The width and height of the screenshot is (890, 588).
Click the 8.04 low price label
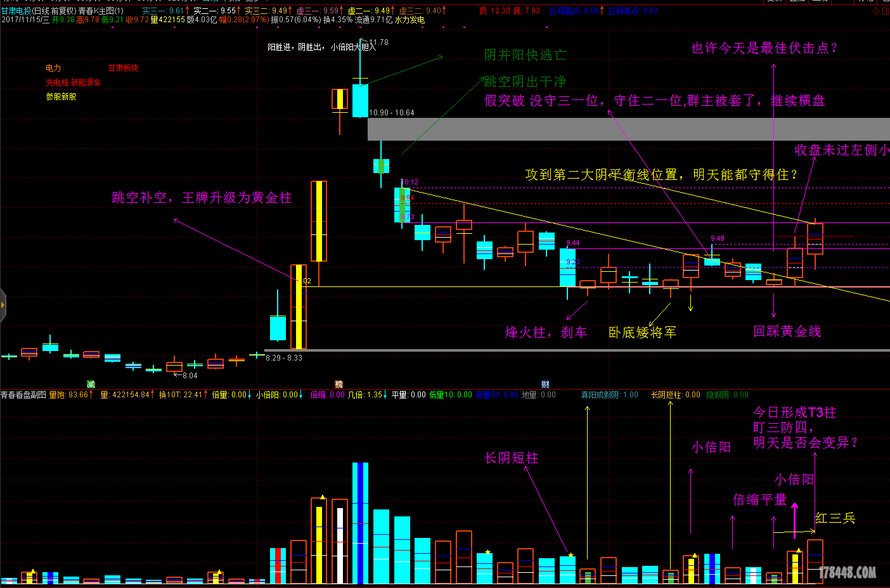tap(190, 376)
